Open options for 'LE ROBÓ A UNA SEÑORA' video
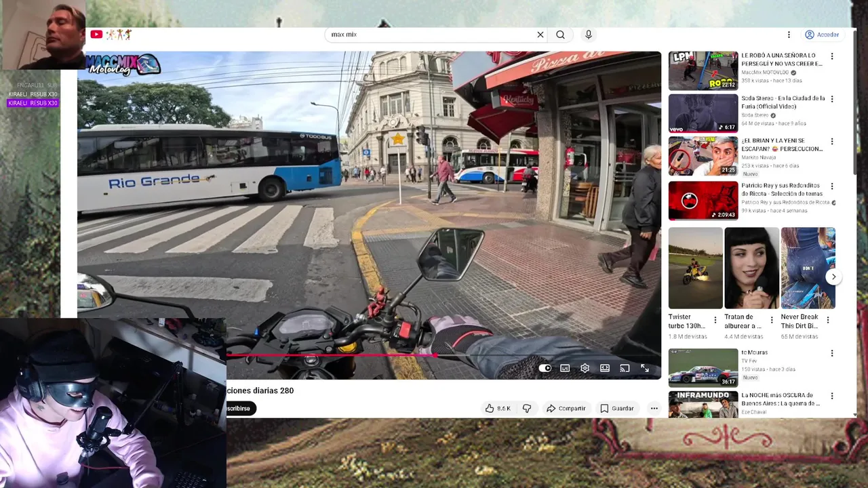Viewport: 868px width, 488px height. tap(832, 56)
